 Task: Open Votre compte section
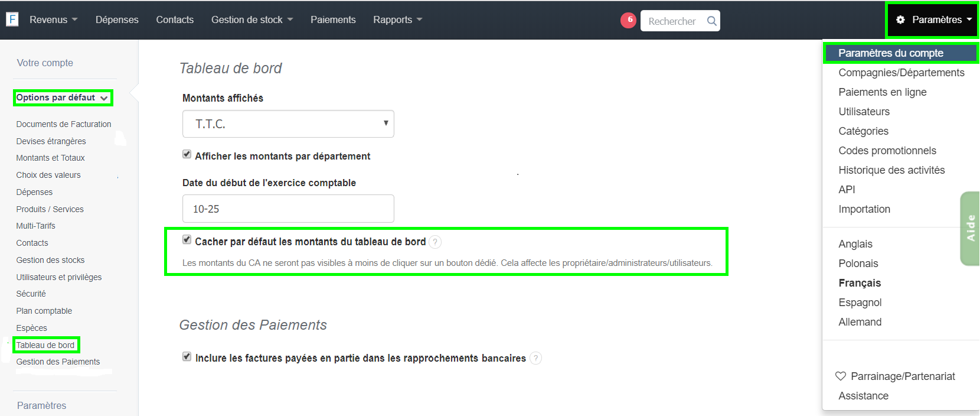pyautogui.click(x=45, y=63)
